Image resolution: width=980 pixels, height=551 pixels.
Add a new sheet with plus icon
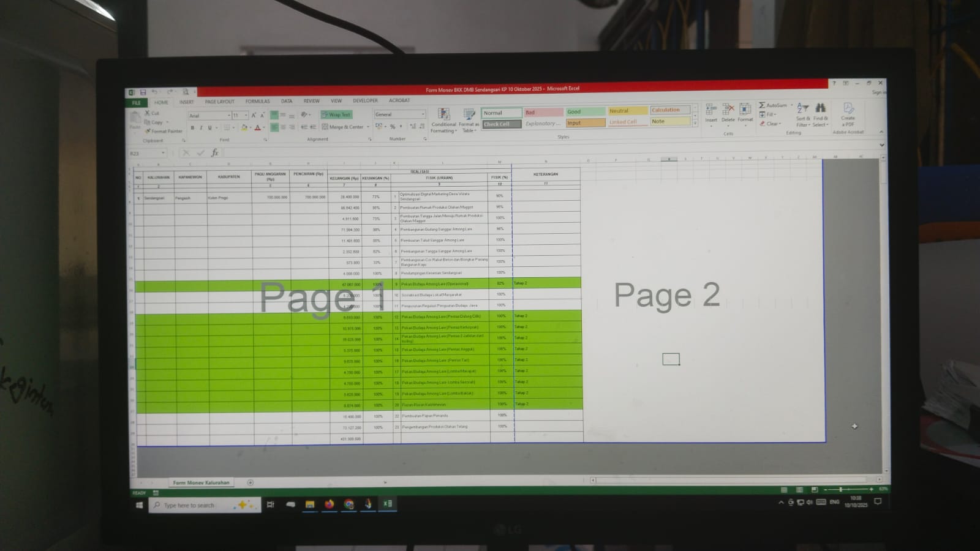pos(250,482)
